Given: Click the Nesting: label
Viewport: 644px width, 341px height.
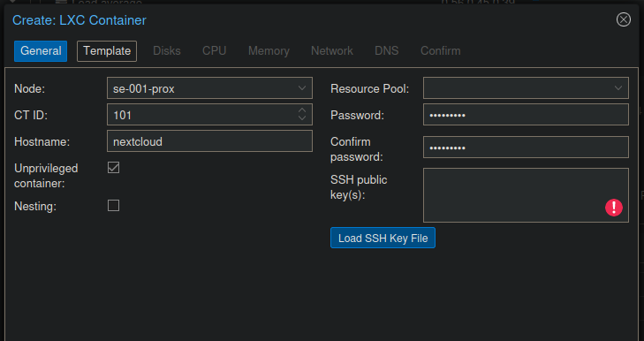Looking at the screenshot, I should tap(35, 206).
